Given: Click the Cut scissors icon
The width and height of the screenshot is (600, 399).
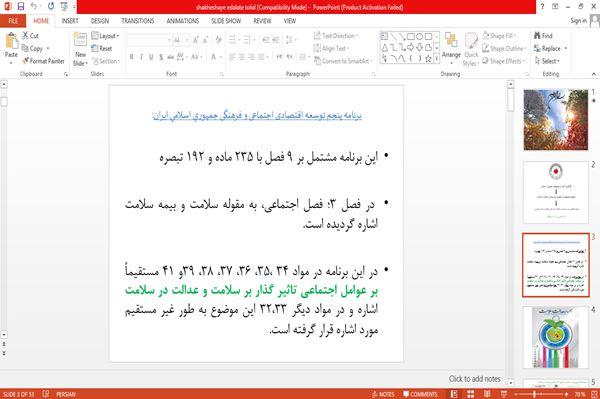Looking at the screenshot, I should (x=26, y=36).
